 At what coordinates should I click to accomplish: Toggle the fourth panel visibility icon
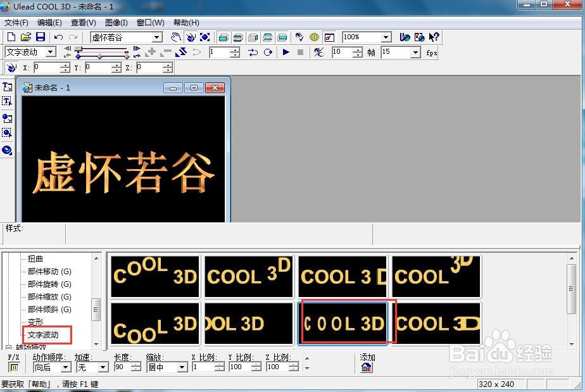[268, 37]
